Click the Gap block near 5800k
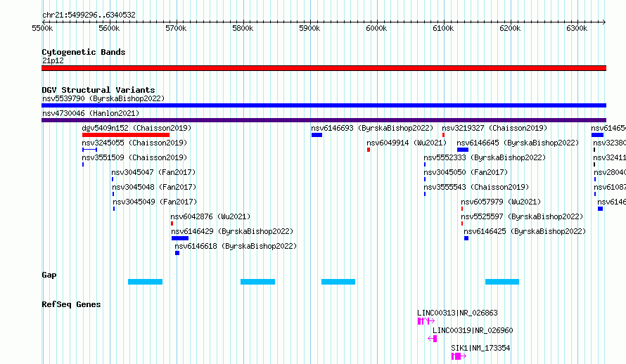626x364 pixels. pyautogui.click(x=258, y=282)
